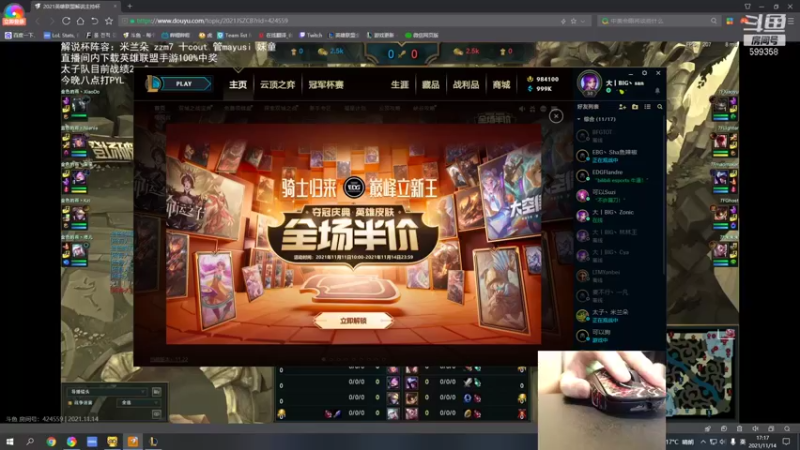The width and height of the screenshot is (800, 450).
Task: Click the notifications bell icon
Action: [x=657, y=91]
